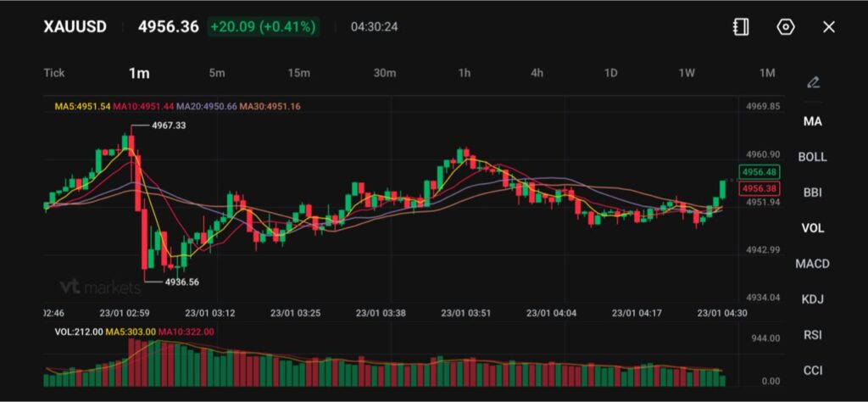Show the KDJ indicator
The image size is (868, 402).
[812, 299]
